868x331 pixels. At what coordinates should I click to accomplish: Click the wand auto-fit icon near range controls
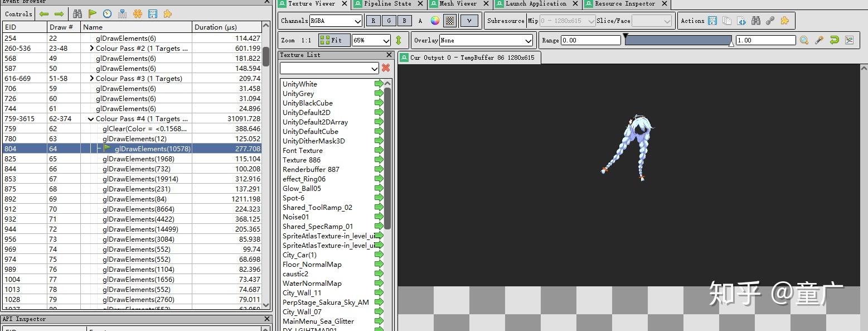click(819, 40)
